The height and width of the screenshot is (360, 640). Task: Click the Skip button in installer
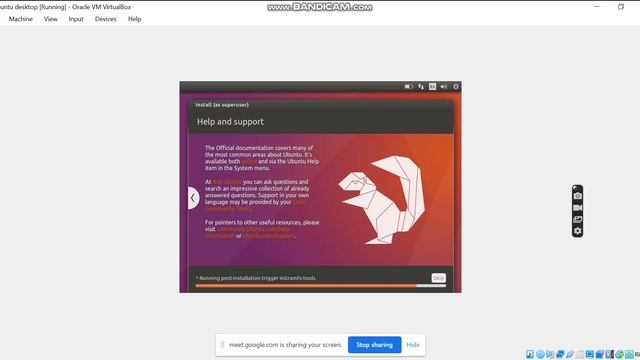point(438,278)
